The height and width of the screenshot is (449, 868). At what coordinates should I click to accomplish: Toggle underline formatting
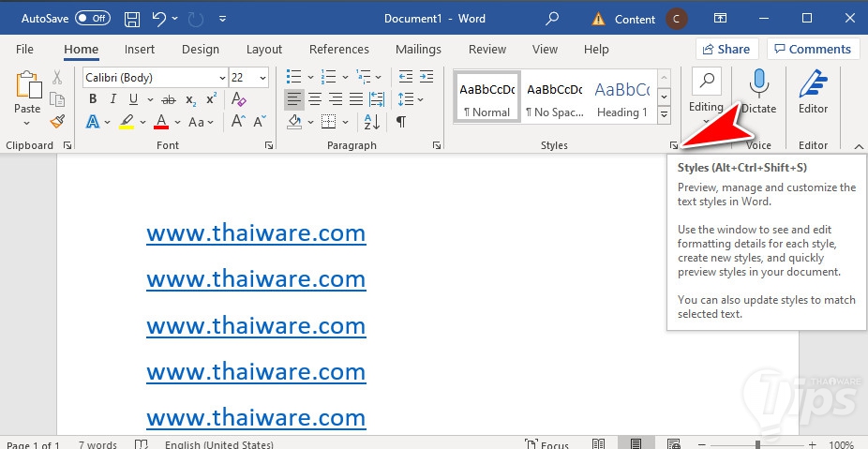pos(133,99)
